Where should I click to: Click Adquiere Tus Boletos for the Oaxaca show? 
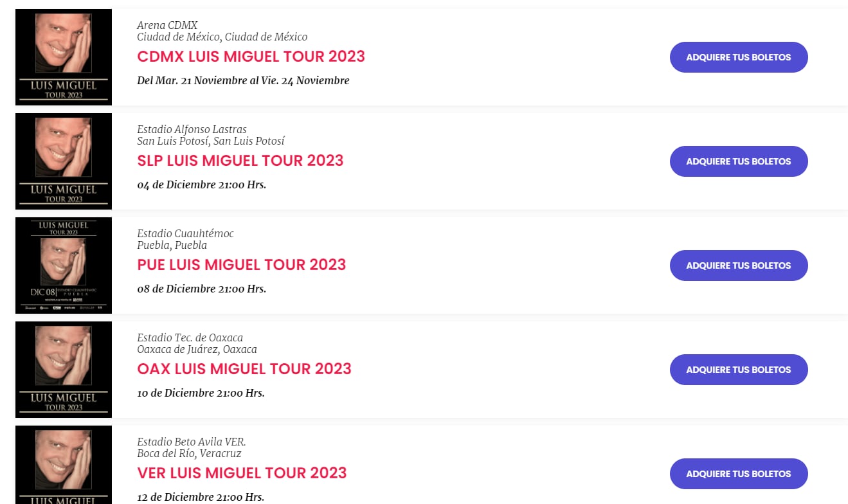[x=738, y=370]
